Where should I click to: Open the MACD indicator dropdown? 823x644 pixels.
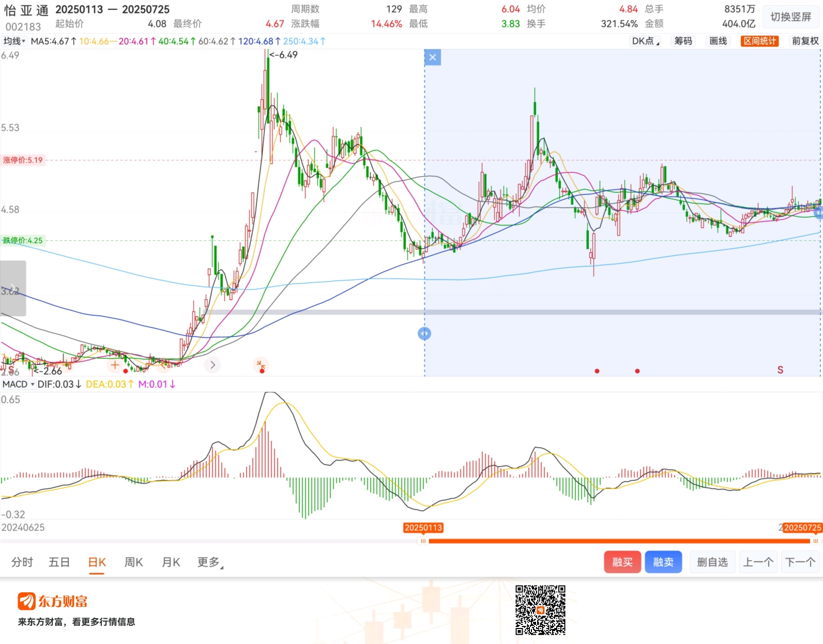tap(18, 384)
